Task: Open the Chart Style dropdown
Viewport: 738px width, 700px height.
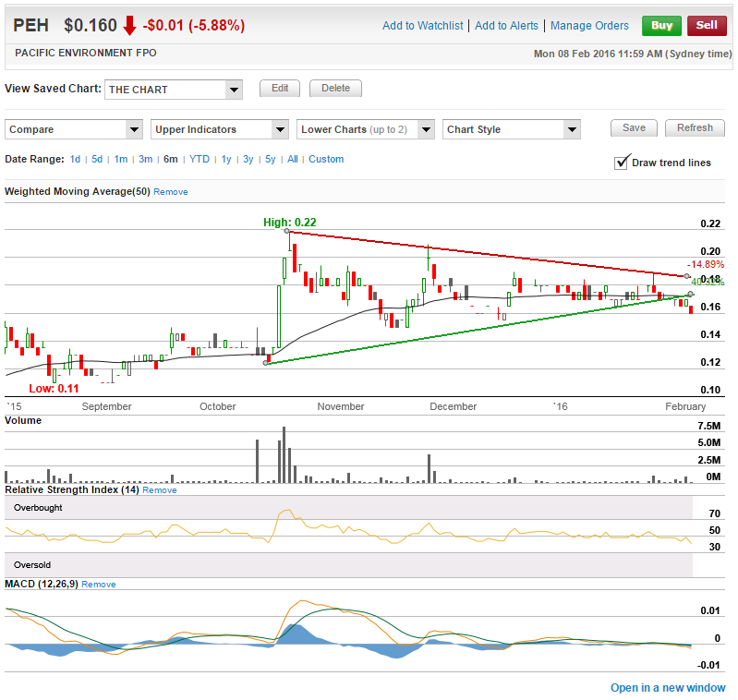Action: click(512, 129)
